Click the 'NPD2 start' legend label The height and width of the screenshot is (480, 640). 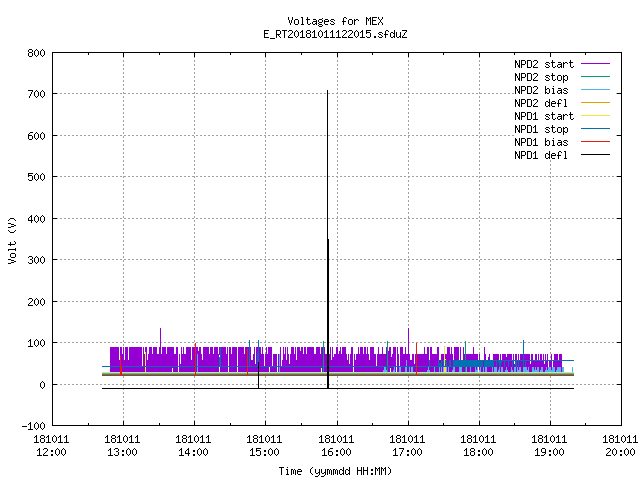point(544,64)
